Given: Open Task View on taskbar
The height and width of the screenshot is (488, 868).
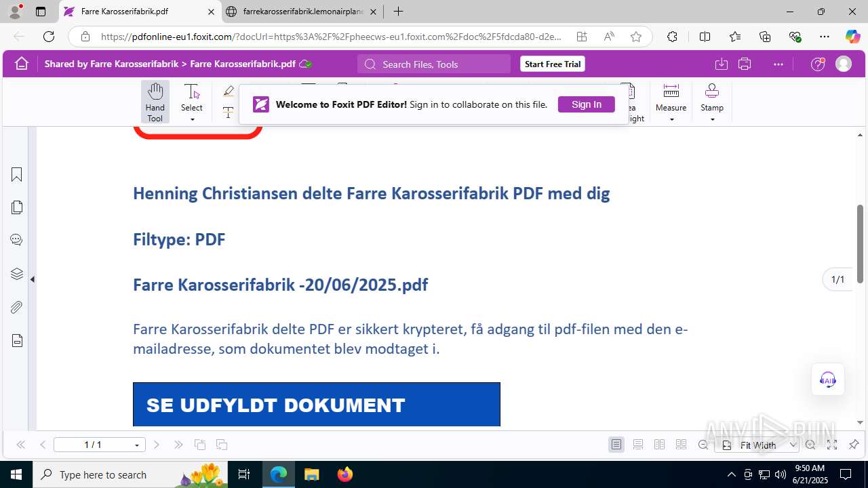Looking at the screenshot, I should coord(245,474).
